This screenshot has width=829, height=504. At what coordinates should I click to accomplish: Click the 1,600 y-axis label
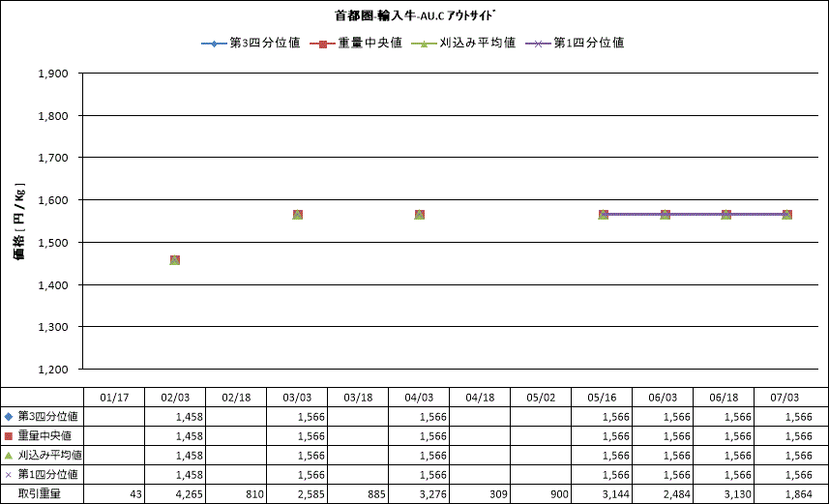pos(53,200)
